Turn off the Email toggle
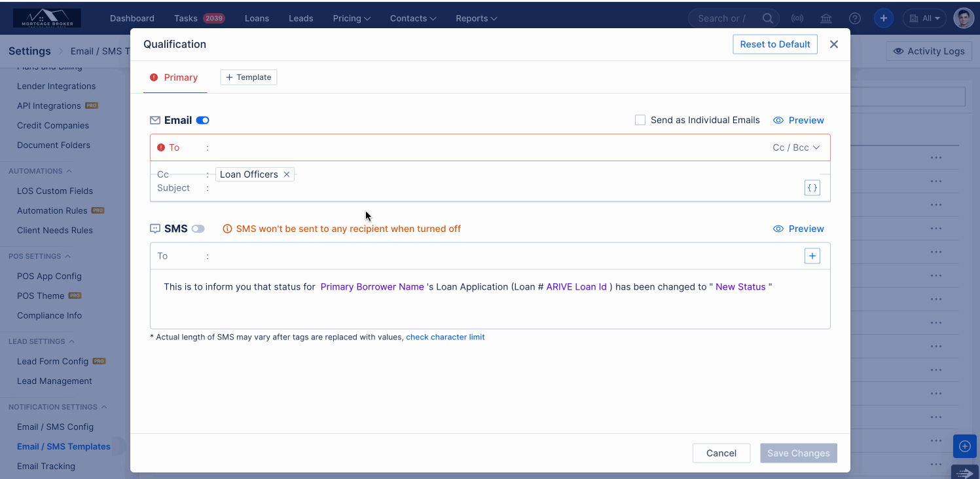This screenshot has width=980, height=479. coord(202,120)
